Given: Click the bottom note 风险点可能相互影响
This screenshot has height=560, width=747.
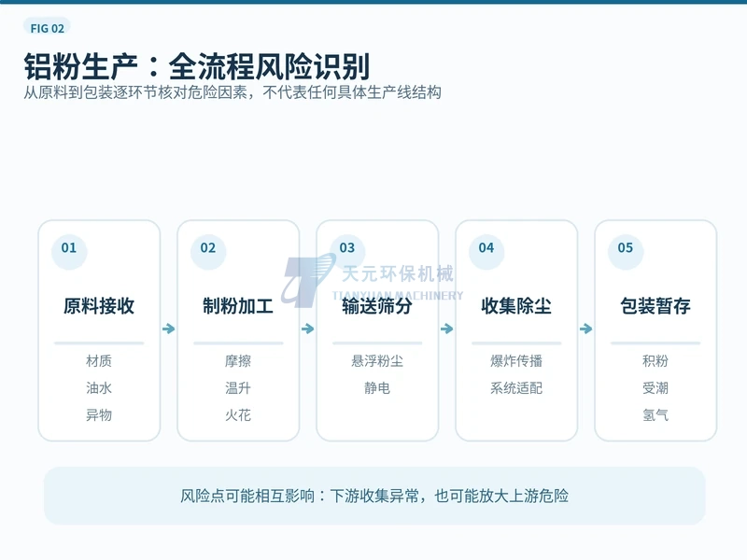Looking at the screenshot, I should pyautogui.click(x=374, y=497).
